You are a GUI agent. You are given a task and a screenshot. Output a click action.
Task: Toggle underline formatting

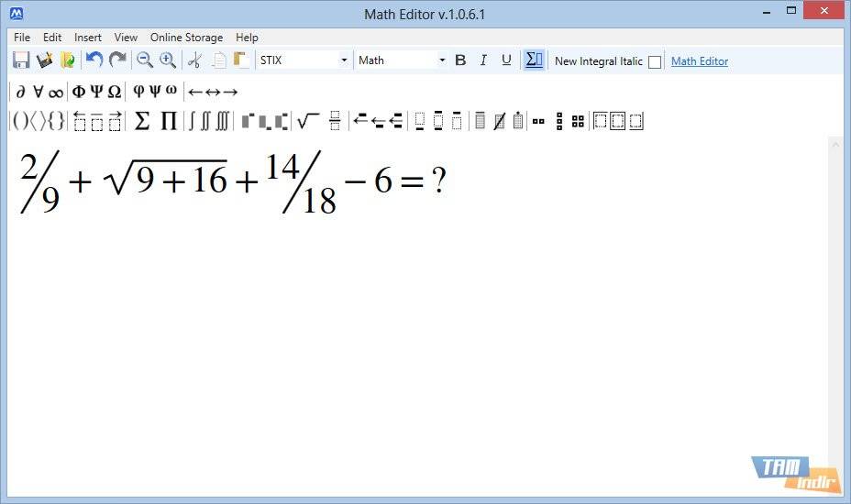pos(506,60)
